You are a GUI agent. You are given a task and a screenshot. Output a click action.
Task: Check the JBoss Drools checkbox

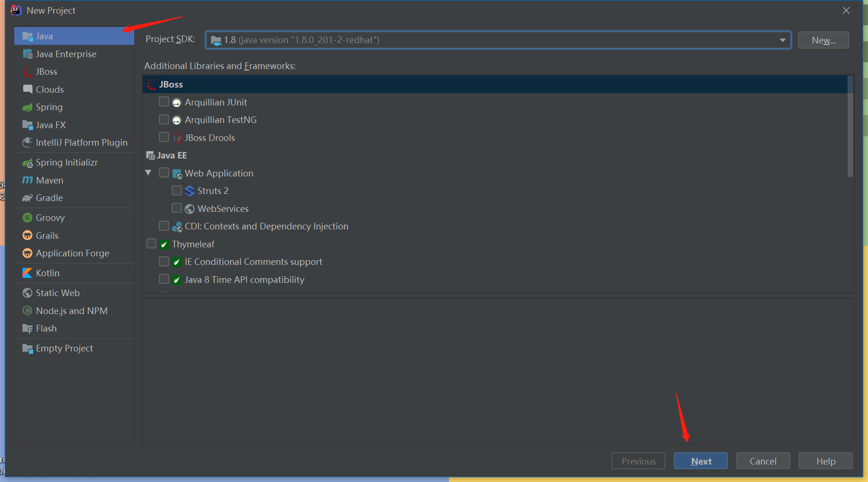[x=164, y=137]
